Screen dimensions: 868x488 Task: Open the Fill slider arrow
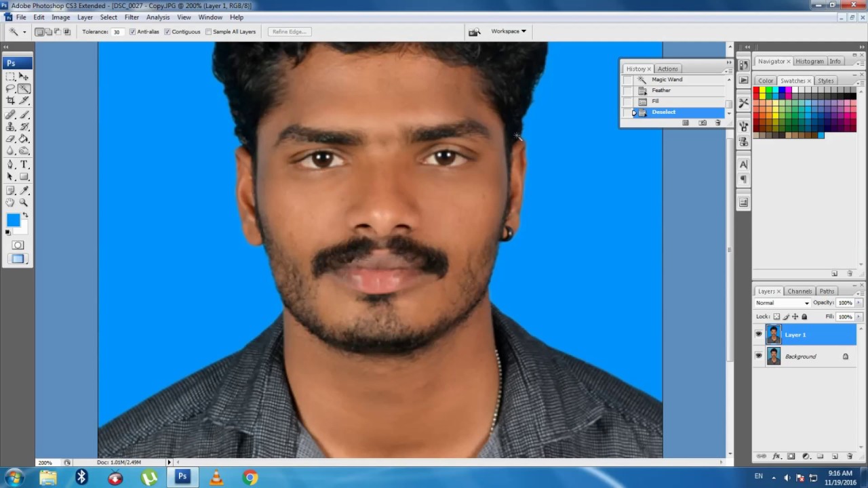coord(859,317)
